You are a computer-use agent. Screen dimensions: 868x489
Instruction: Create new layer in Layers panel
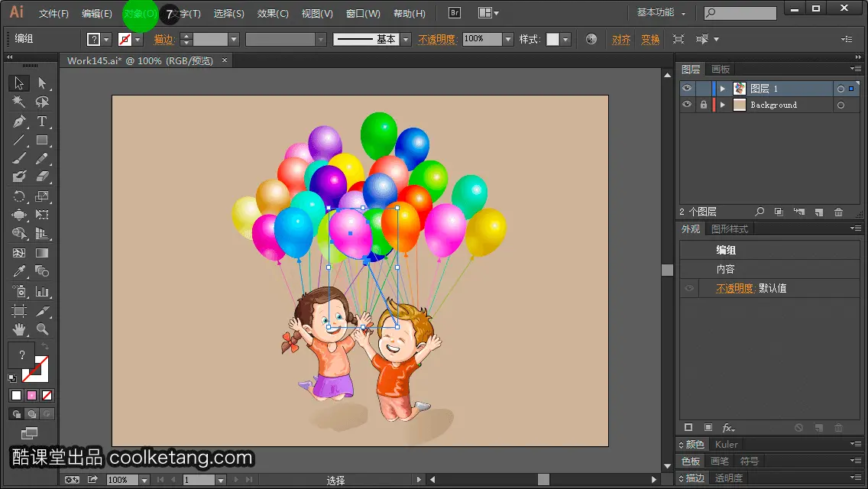pyautogui.click(x=819, y=212)
